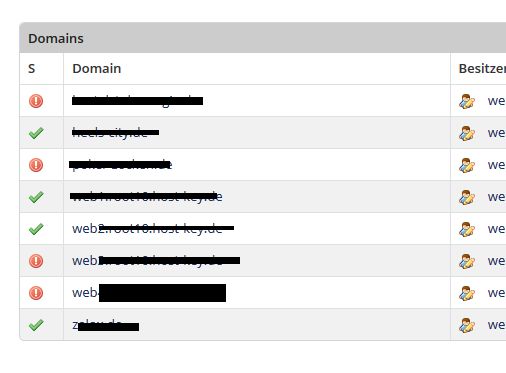Click green checkmark in the last row
Image resolution: width=506 pixels, height=373 pixels.
tap(36, 325)
